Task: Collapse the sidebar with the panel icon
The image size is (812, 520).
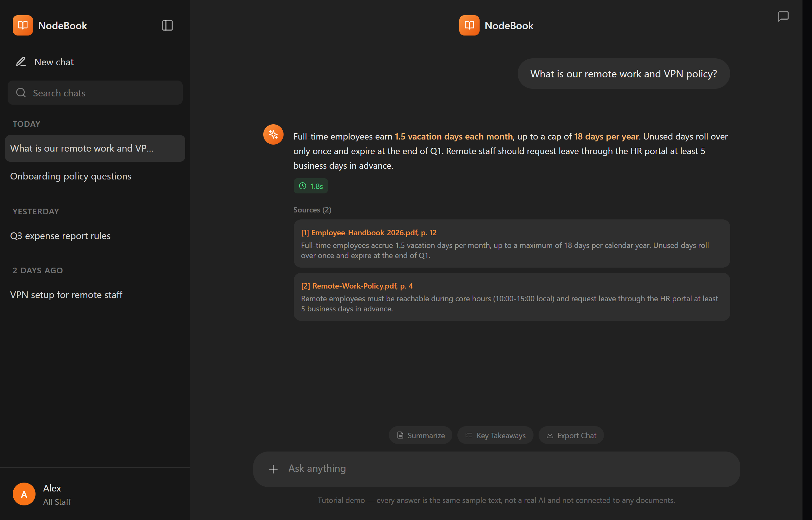Action: 167,25
